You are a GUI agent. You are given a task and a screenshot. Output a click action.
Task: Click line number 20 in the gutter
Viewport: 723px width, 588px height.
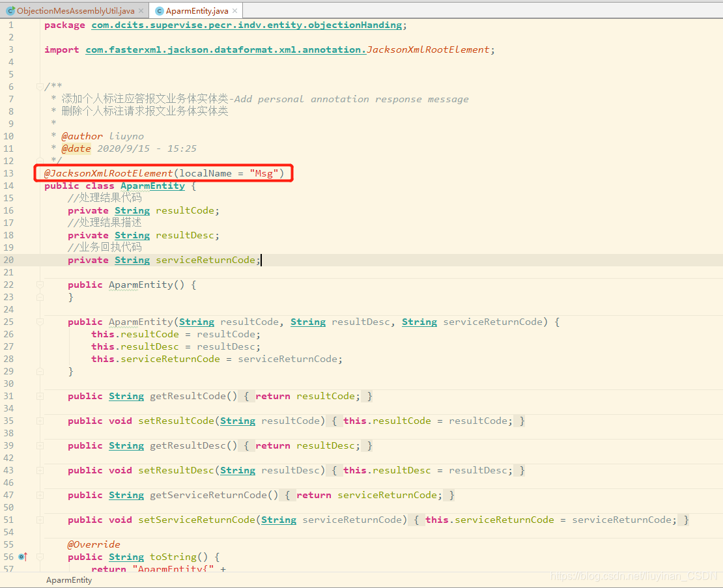pyautogui.click(x=8, y=260)
